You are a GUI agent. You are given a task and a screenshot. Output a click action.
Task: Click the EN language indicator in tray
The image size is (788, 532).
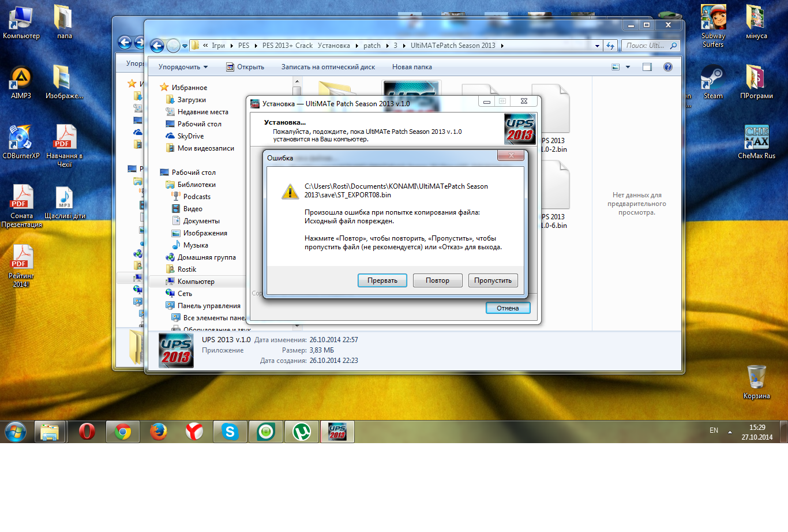pyautogui.click(x=714, y=430)
